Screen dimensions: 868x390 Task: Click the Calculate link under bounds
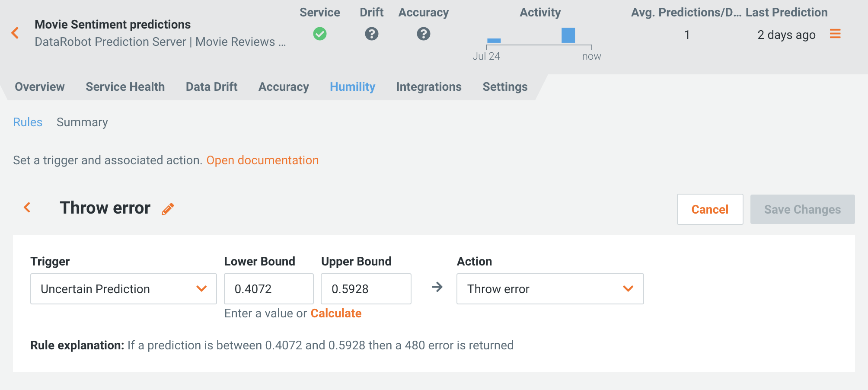point(336,313)
